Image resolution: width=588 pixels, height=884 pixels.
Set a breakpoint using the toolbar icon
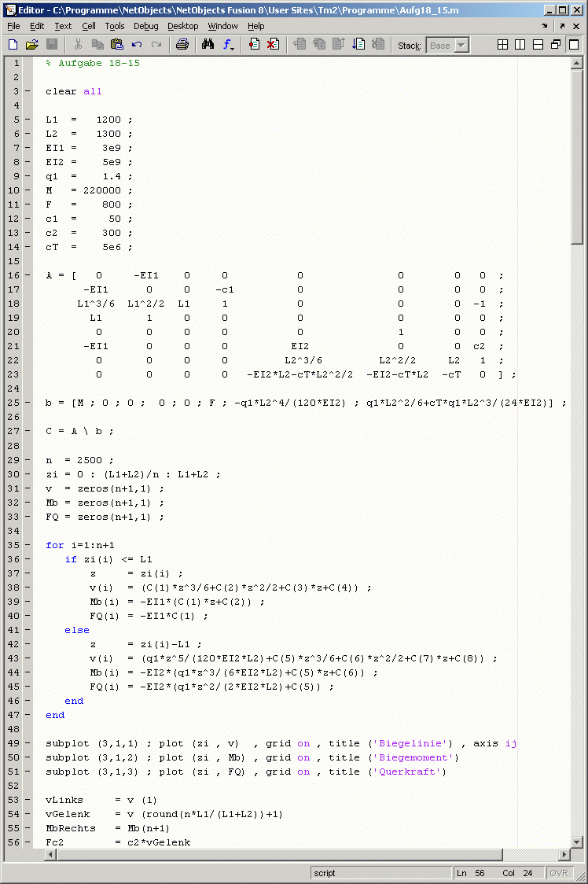click(x=254, y=45)
